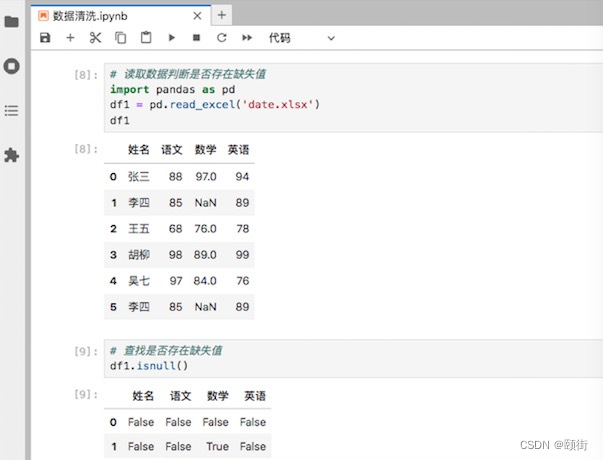Click the 84.0 math score cell

coord(205,281)
